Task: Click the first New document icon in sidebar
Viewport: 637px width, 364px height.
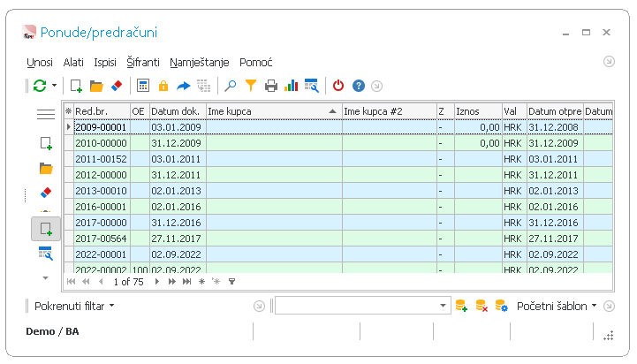Action: [x=46, y=143]
